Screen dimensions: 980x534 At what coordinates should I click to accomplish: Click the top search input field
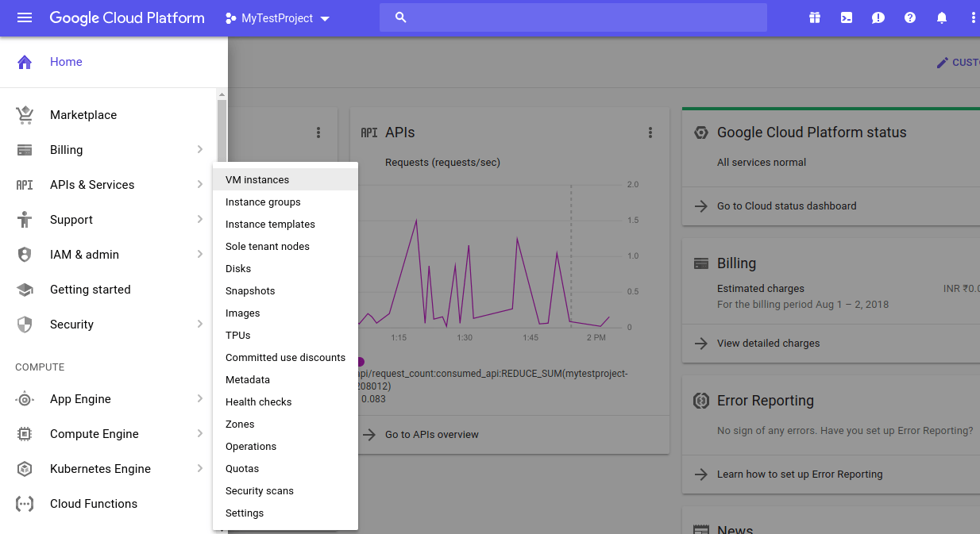573,17
